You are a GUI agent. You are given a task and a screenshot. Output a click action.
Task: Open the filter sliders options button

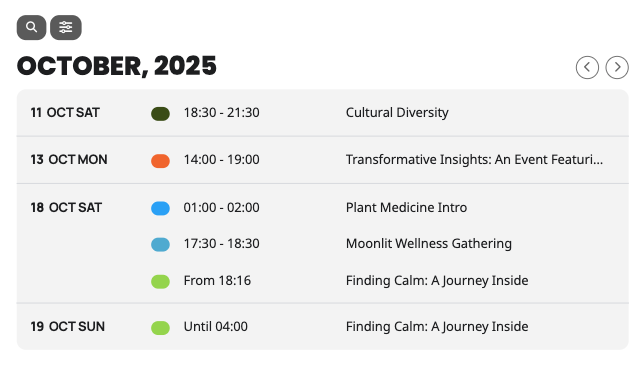point(66,28)
